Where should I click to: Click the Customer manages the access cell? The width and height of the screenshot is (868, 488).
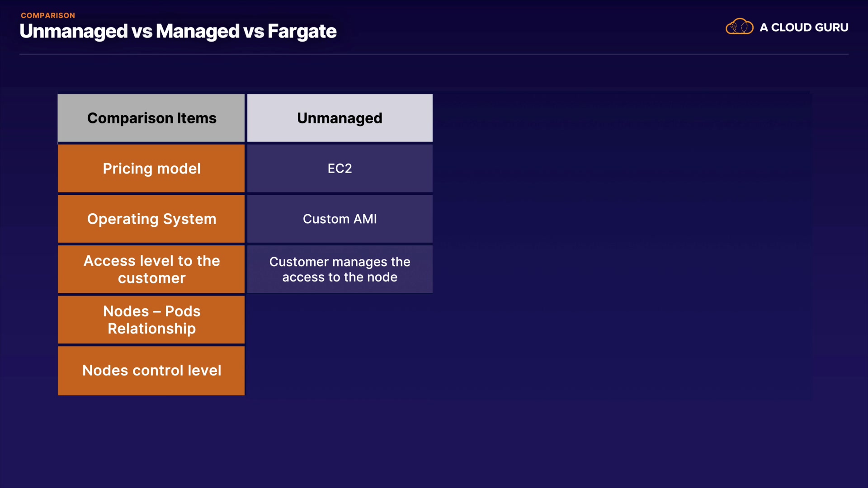[340, 269]
